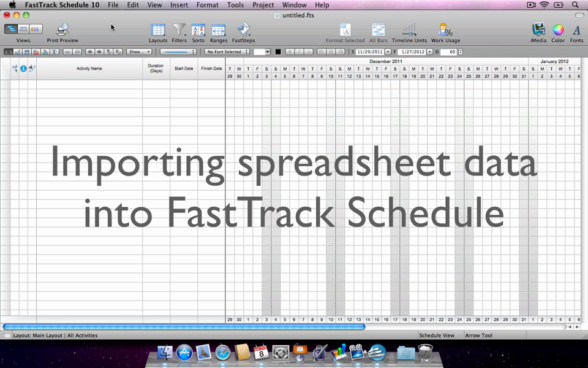Select the third tool in the tool palette

point(26,52)
